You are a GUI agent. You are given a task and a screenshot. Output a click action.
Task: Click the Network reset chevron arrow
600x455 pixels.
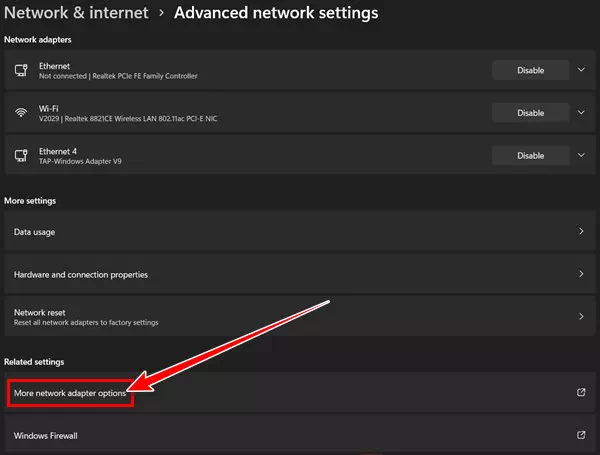(581, 317)
